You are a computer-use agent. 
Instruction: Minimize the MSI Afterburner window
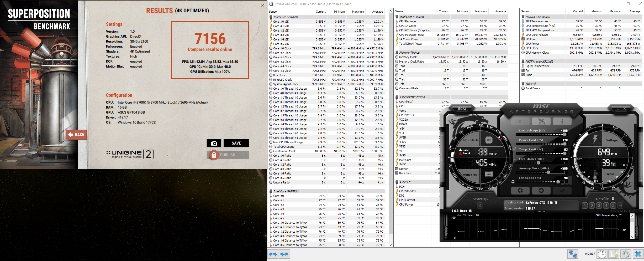click(617, 109)
